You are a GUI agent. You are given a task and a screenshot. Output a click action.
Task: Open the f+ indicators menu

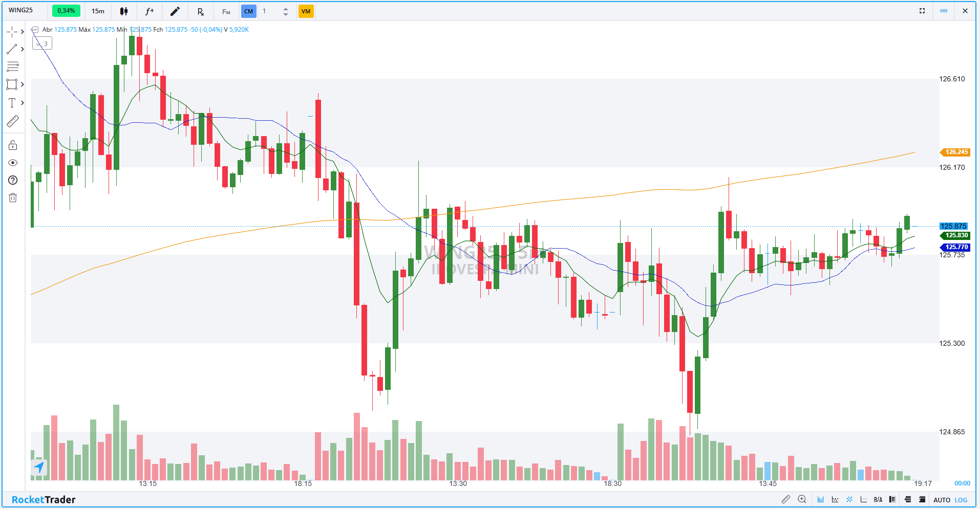150,11
